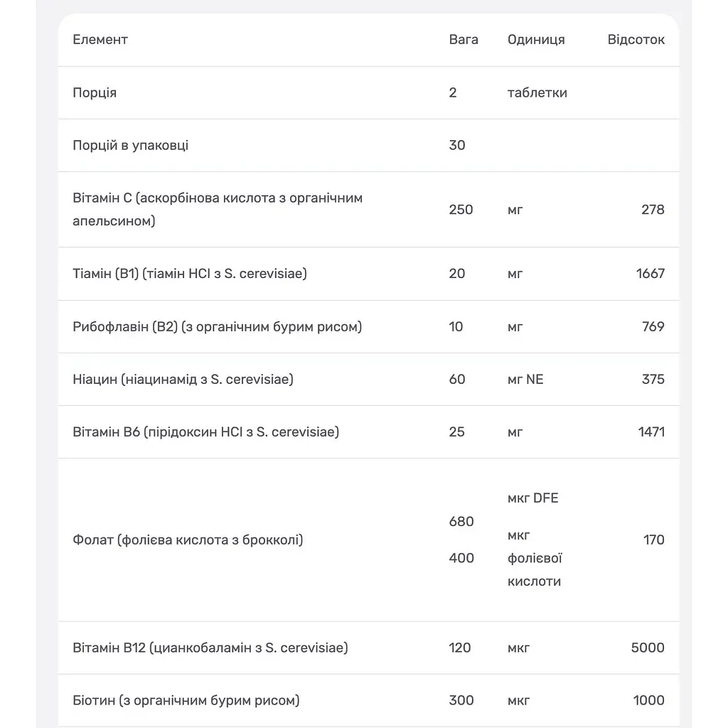The width and height of the screenshot is (728, 728).
Task: Click the 278 percent value
Action: (653, 210)
